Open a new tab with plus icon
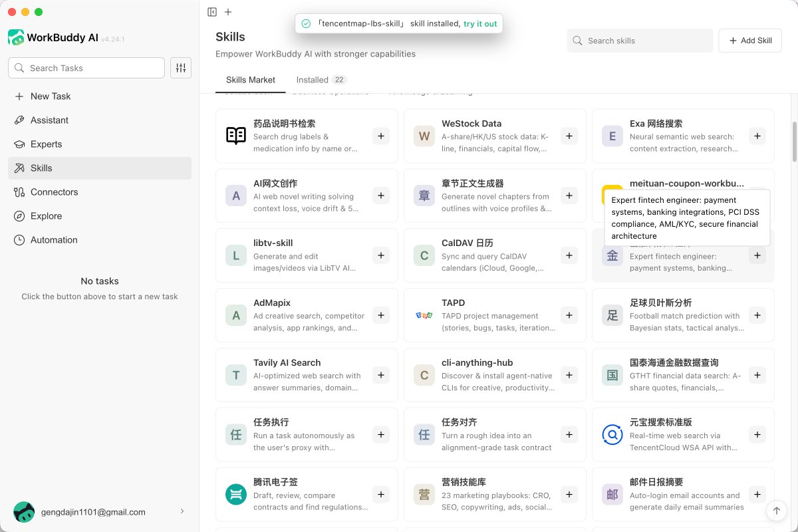 228,12
